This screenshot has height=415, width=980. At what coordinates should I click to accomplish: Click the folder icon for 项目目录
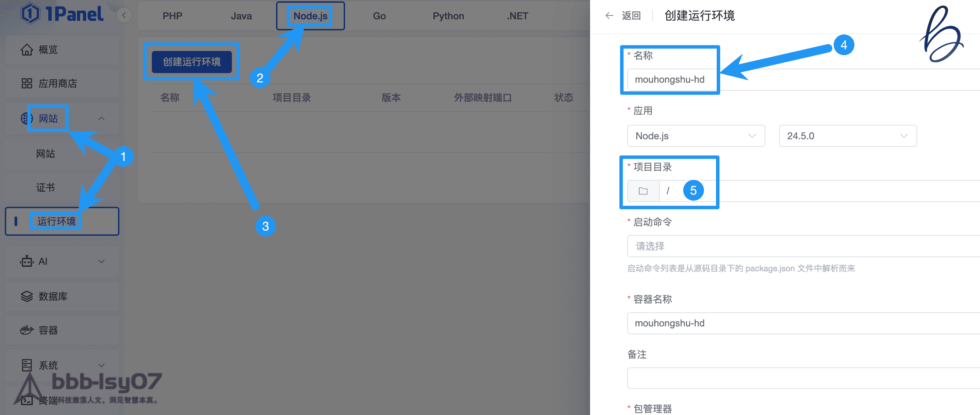click(643, 191)
